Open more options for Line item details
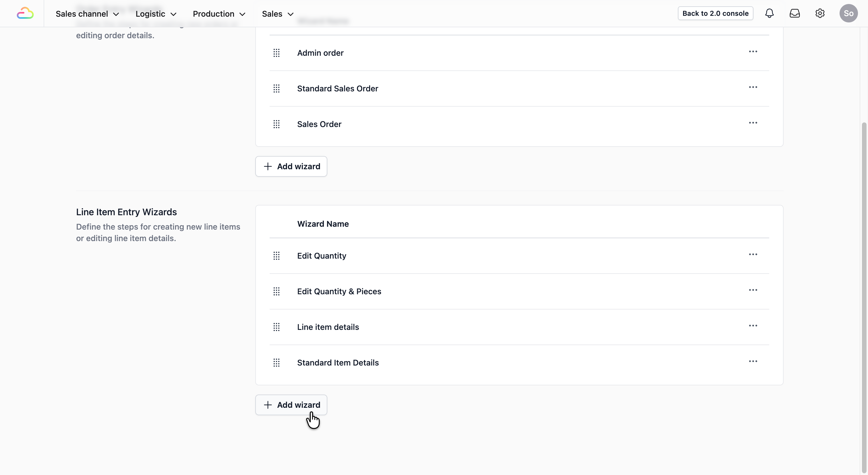 point(753,326)
